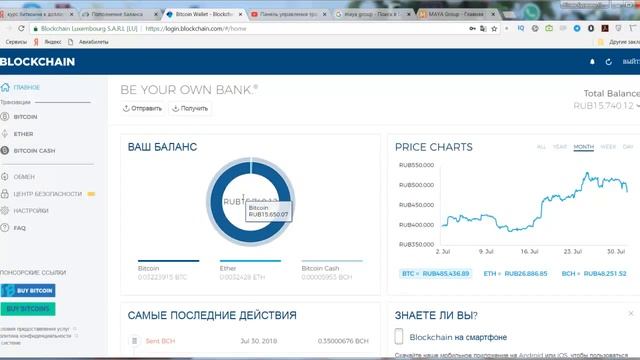This screenshot has height=360, width=640.
Task: Select MONTH price chart range
Action: tap(584, 147)
